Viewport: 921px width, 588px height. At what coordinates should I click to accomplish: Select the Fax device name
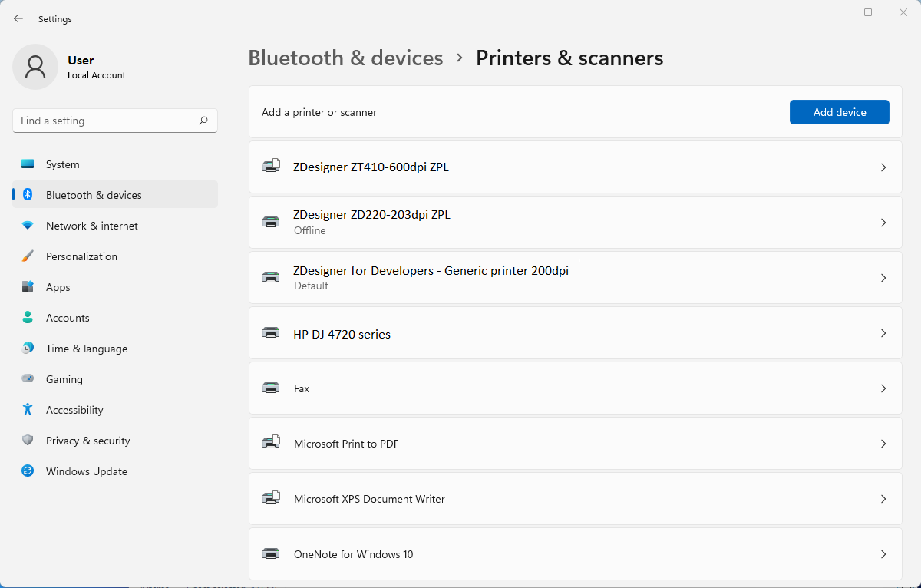click(x=302, y=388)
